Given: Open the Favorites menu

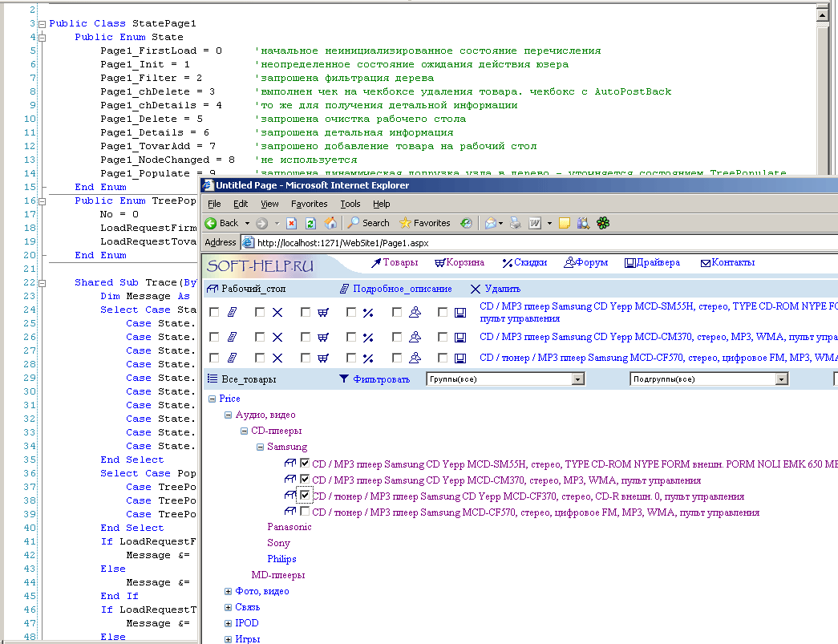Looking at the screenshot, I should [x=309, y=204].
